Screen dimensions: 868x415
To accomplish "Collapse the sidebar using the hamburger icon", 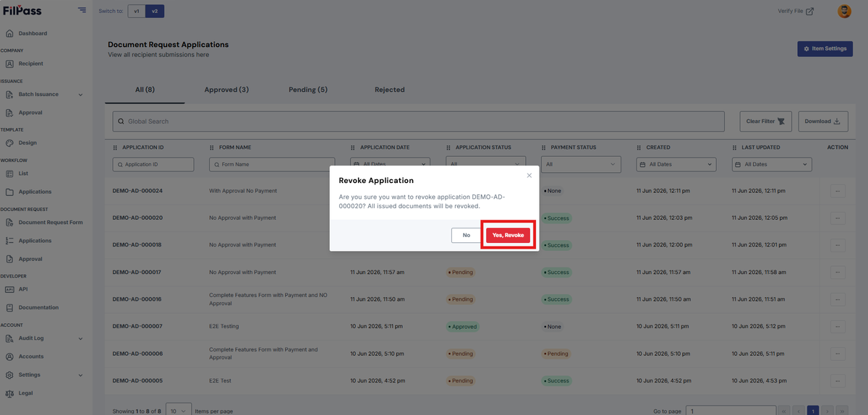I will [82, 10].
